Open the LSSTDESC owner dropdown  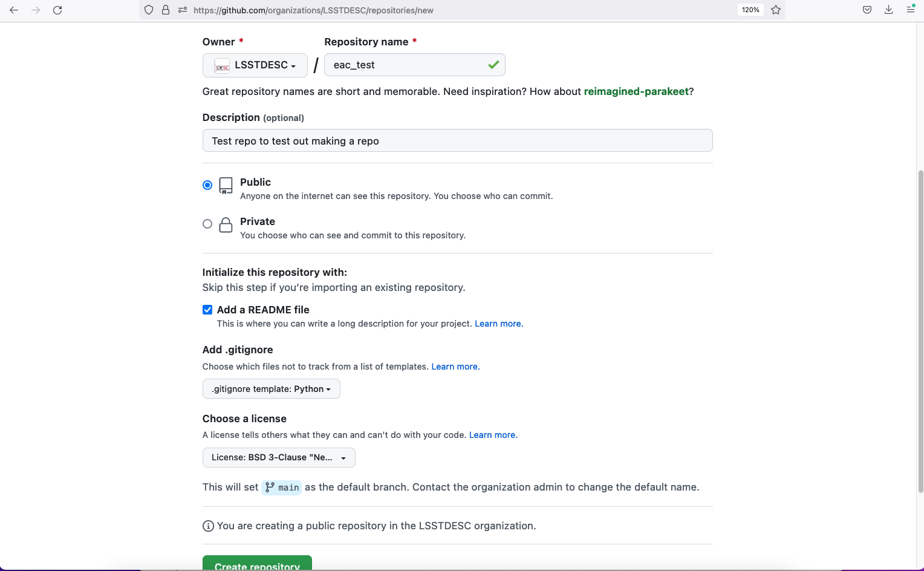pos(255,65)
